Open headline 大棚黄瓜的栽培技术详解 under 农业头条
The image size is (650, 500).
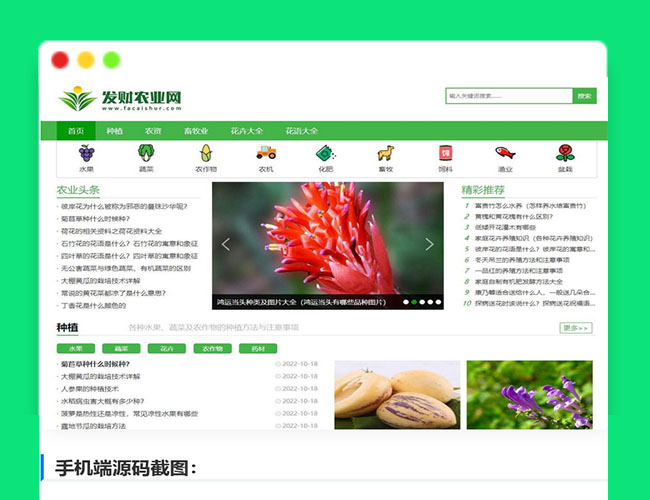pos(101,281)
